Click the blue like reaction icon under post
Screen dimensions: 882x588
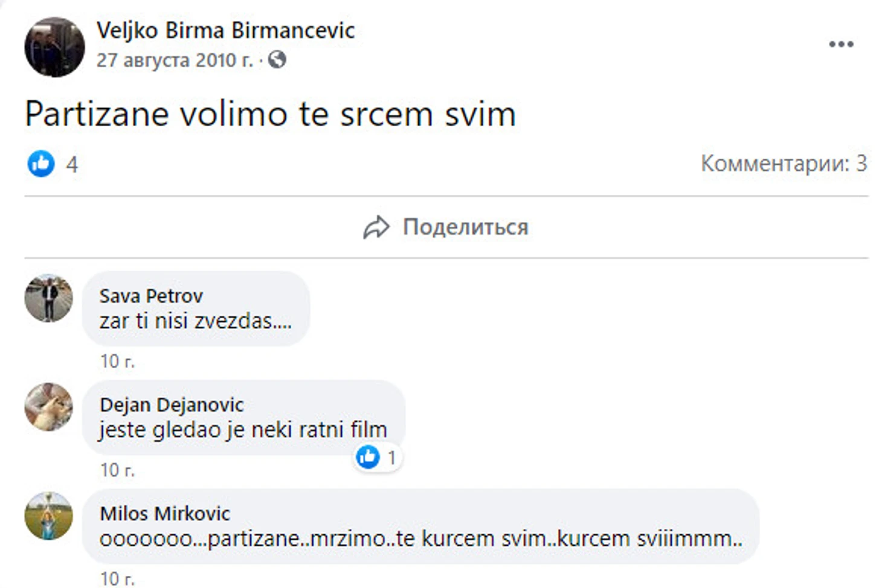click(41, 164)
